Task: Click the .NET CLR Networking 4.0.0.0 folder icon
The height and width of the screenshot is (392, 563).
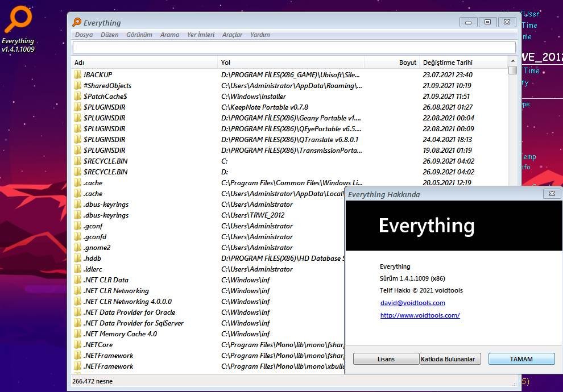Action: click(x=77, y=301)
